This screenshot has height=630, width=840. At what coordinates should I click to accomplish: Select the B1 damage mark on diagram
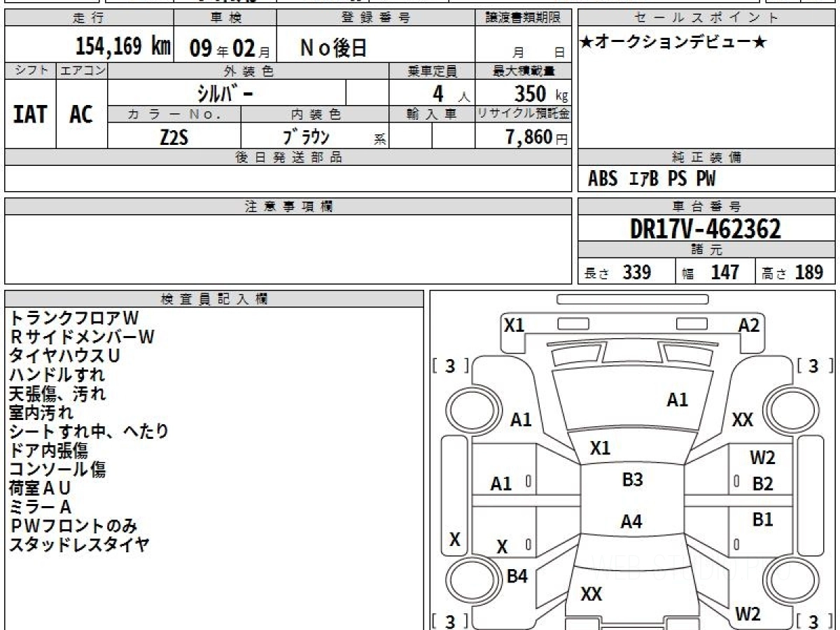click(762, 519)
